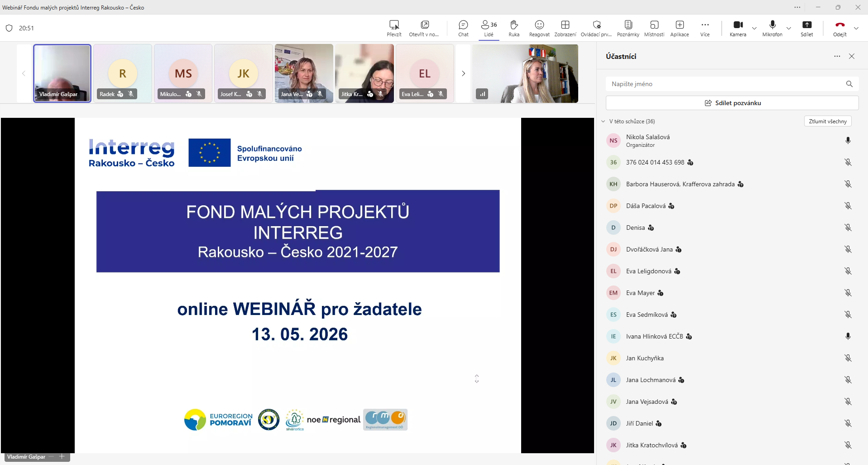This screenshot has height=465, width=868.
Task: Click the NS avatar of Nikola Salašová
Action: click(614, 140)
